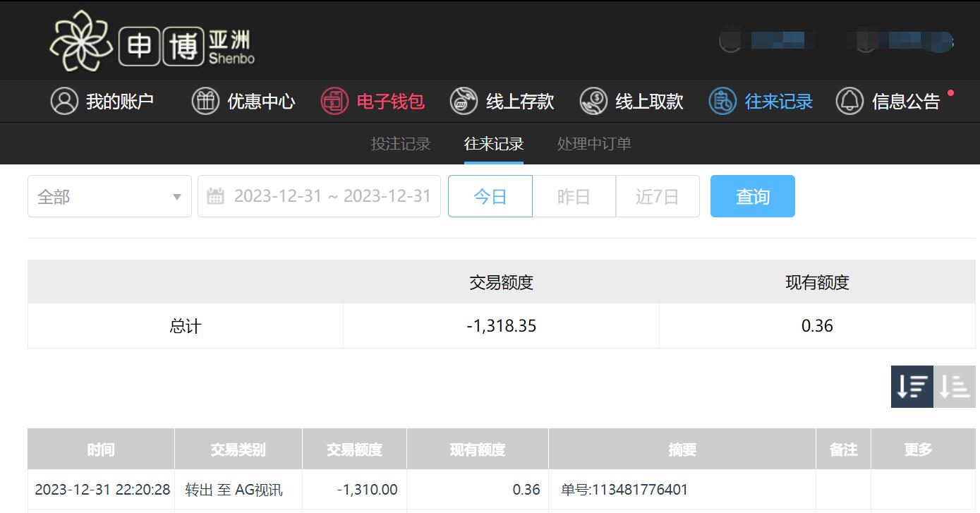Viewport: 980px width, 513px height.
Task: Click order number 113481776401 cell
Action: 682,490
